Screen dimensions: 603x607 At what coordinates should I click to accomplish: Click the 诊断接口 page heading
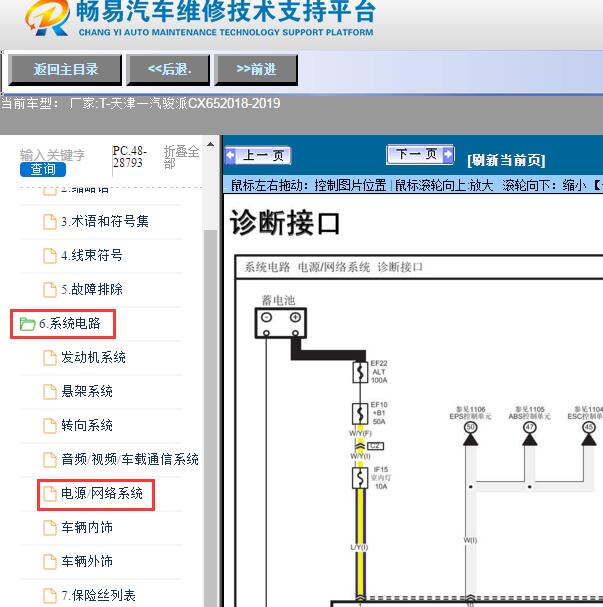tap(285, 223)
